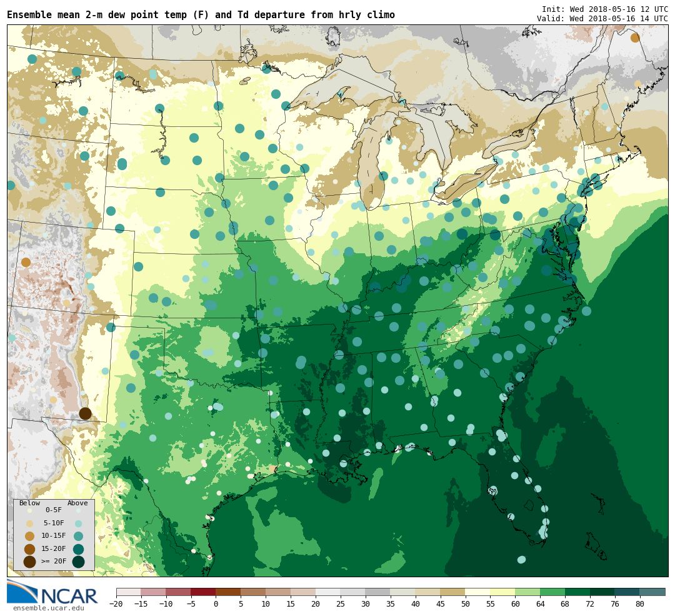Click the '>= 20F' legend label

(x=54, y=561)
